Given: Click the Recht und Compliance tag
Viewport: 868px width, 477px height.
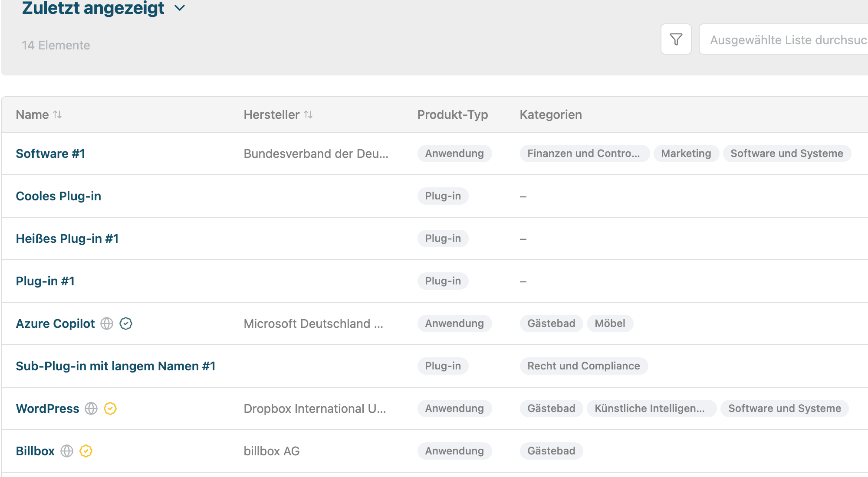Looking at the screenshot, I should click(x=584, y=366).
